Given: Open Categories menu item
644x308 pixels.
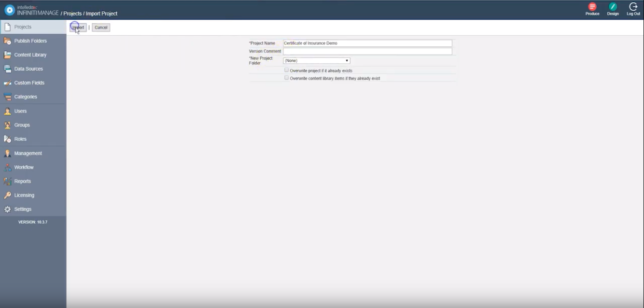Looking at the screenshot, I should coord(33,97).
